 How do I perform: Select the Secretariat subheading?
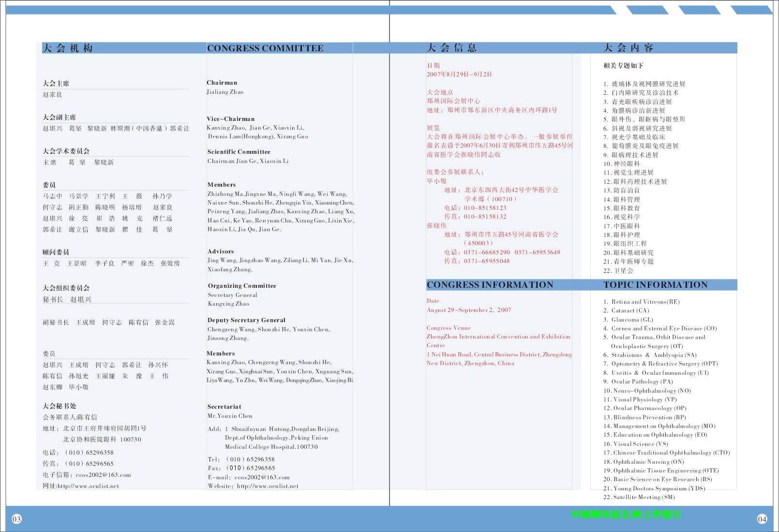click(224, 407)
